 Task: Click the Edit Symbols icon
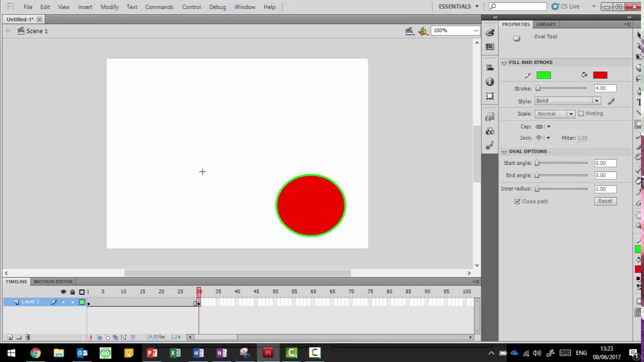(x=423, y=31)
